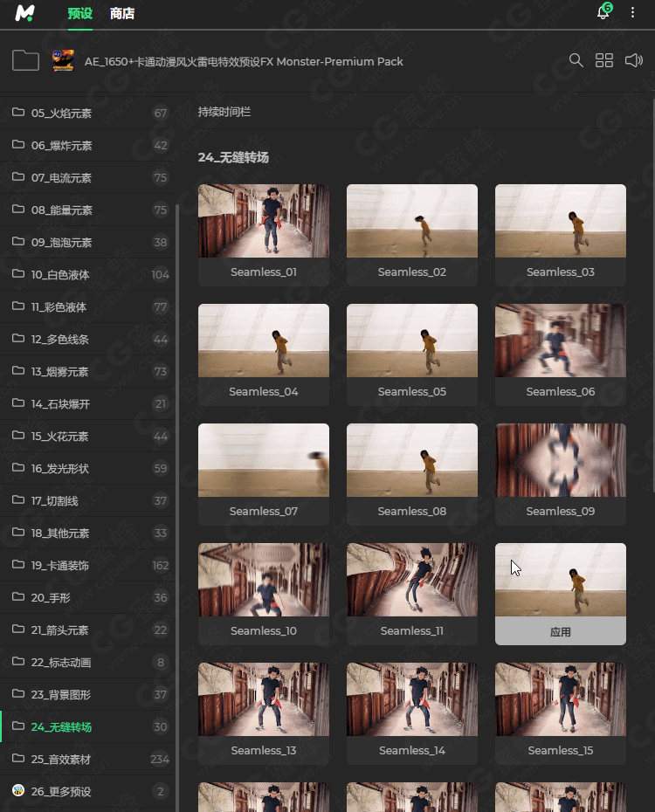Select the Seamless_09 preset thumbnail
The image size is (655, 812).
[561, 460]
